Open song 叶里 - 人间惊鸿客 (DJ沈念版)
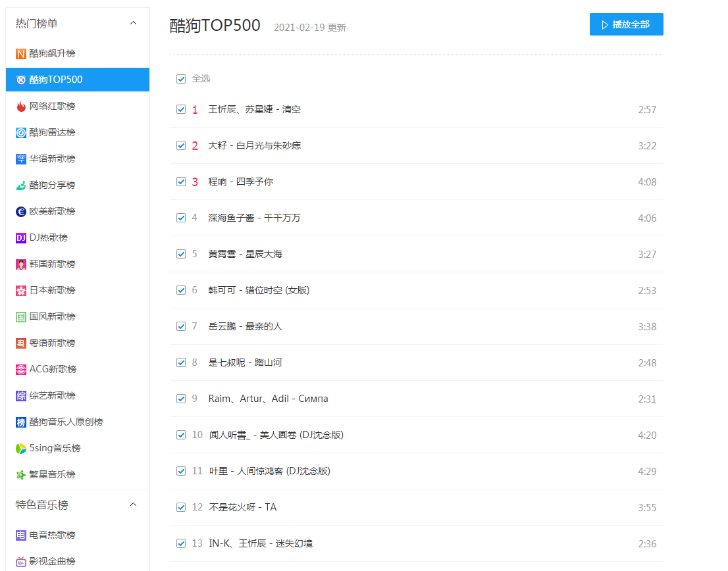The height and width of the screenshot is (571, 728). 270,471
